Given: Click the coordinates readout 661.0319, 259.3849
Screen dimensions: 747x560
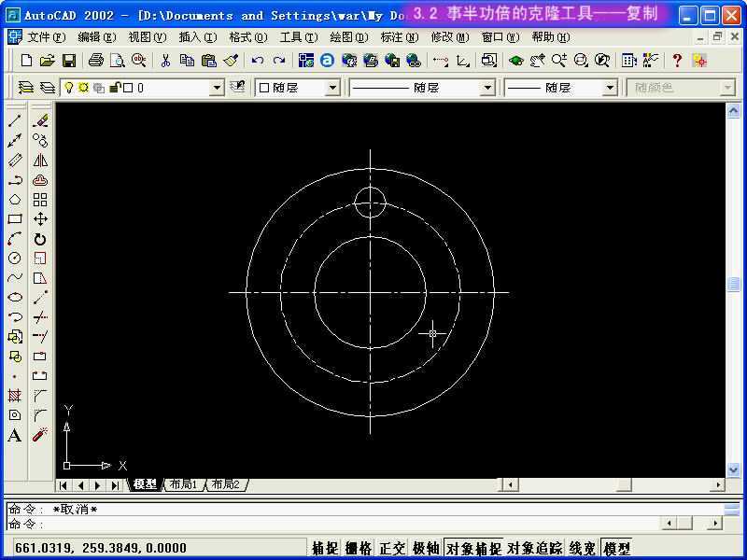Looking at the screenshot, I should pyautogui.click(x=101, y=548).
